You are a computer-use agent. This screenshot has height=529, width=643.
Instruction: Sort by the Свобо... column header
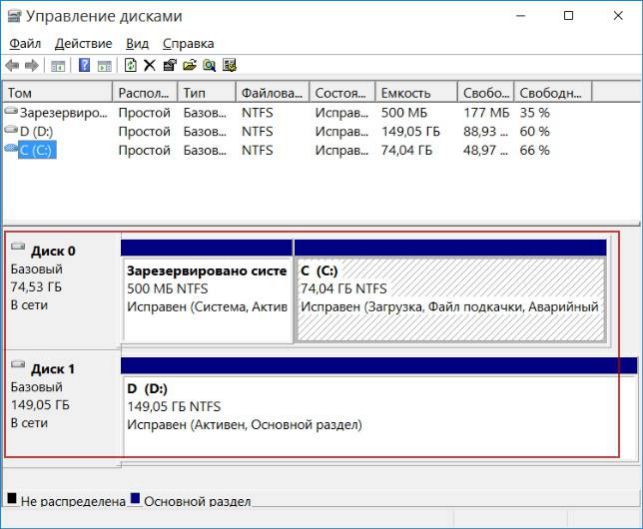[x=486, y=93]
